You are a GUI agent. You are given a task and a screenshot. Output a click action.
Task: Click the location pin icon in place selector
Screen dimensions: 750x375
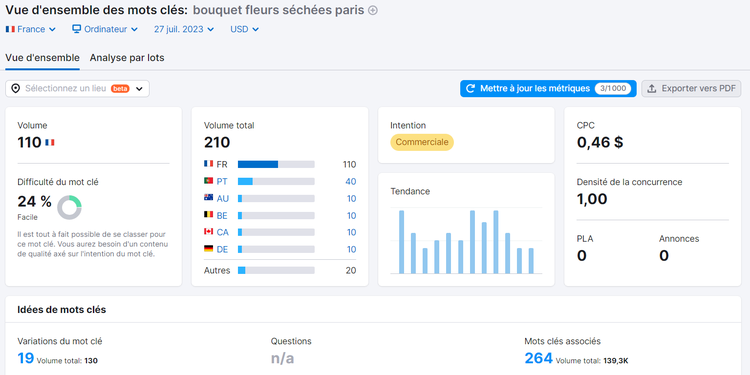point(16,88)
